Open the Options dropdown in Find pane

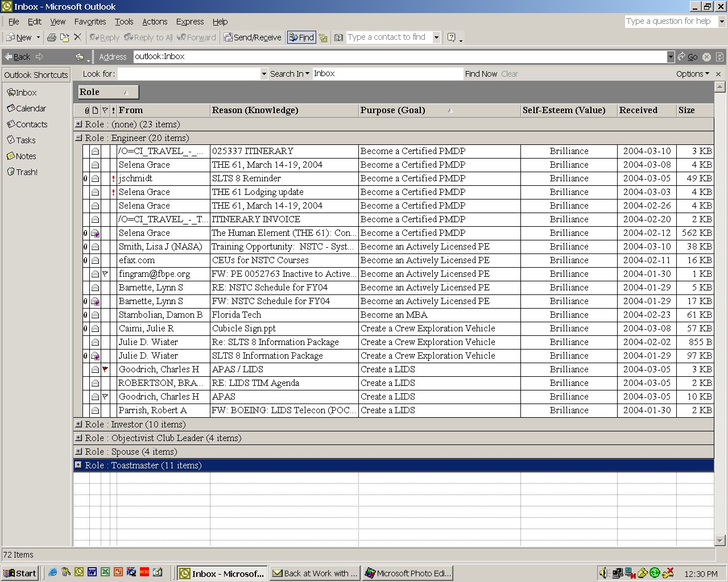693,74
